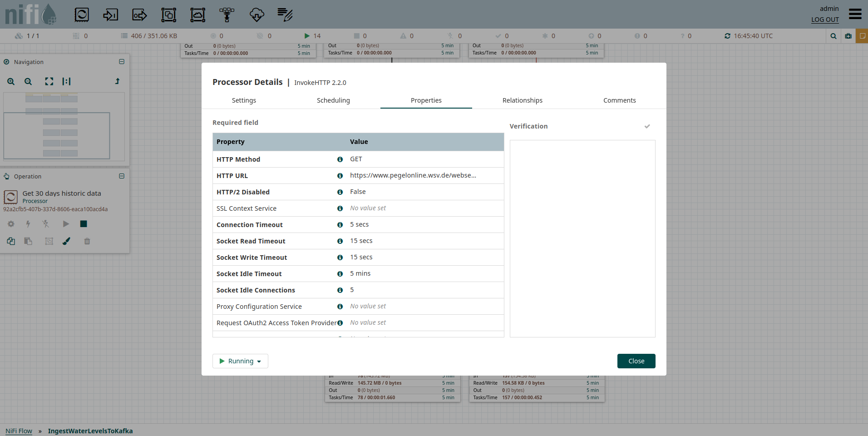This screenshot has height=436, width=868.
Task: Collapse the Navigation panel
Action: pos(122,62)
